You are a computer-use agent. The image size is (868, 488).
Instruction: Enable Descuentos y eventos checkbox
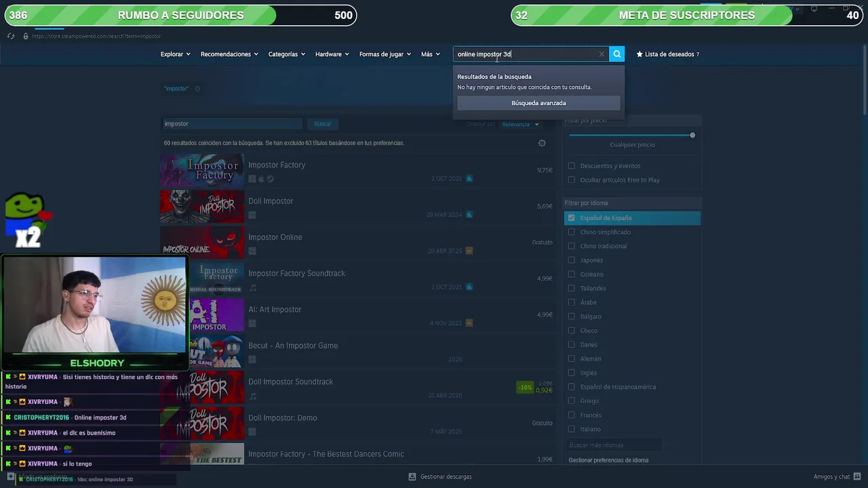(x=571, y=165)
